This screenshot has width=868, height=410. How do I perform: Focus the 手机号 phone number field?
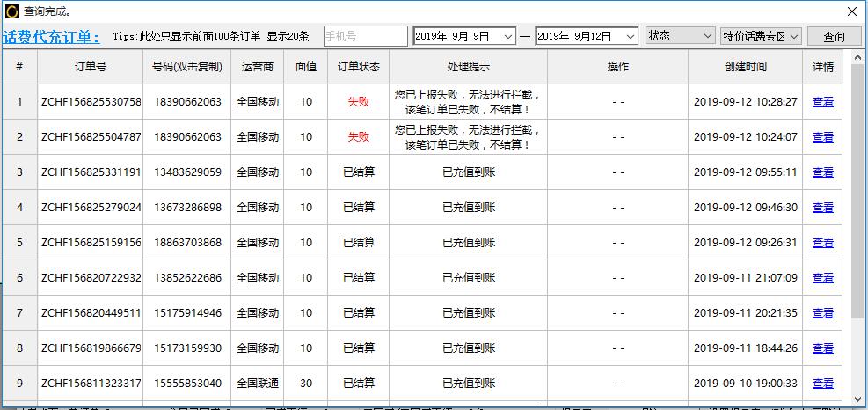[x=365, y=37]
